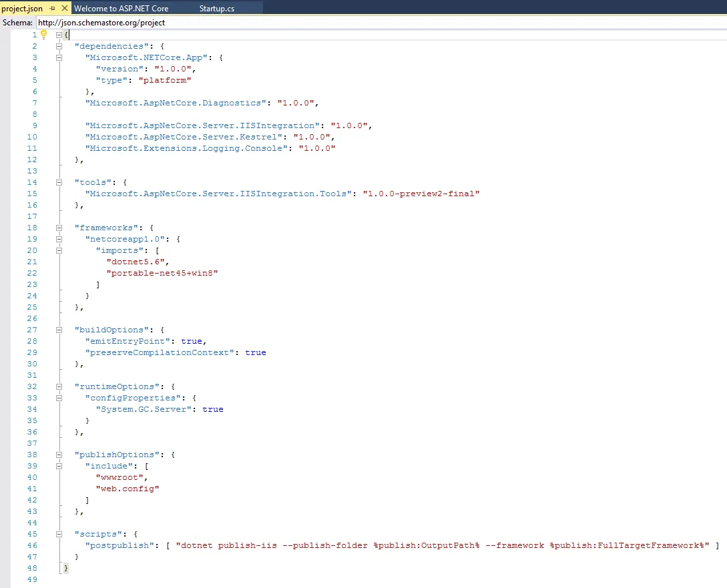727x588 pixels.
Task: Open the Welcome to ASP.NET Core tab
Action: pyautogui.click(x=121, y=8)
